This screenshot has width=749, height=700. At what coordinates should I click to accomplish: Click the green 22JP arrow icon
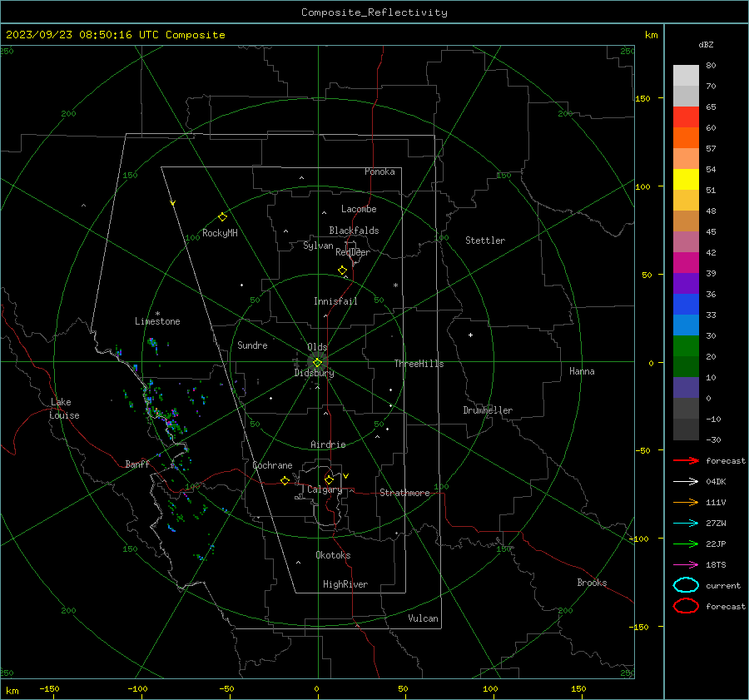coord(686,544)
